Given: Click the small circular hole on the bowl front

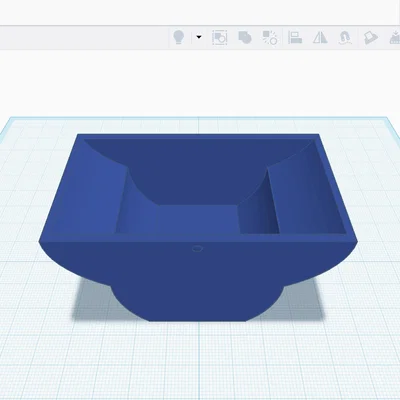Looking at the screenshot, I should click(198, 248).
